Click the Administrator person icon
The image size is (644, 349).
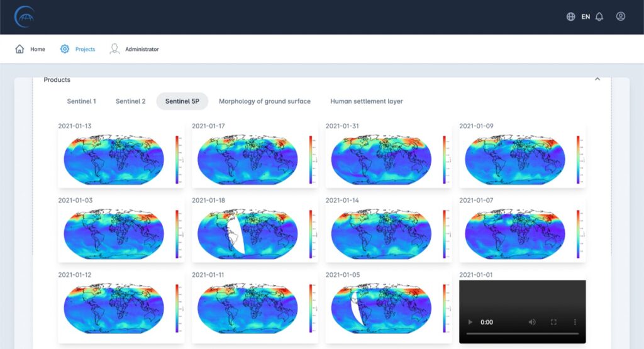click(114, 49)
